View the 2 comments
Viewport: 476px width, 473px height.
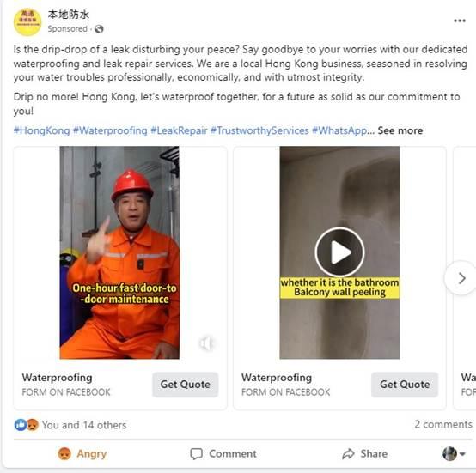pos(443,424)
